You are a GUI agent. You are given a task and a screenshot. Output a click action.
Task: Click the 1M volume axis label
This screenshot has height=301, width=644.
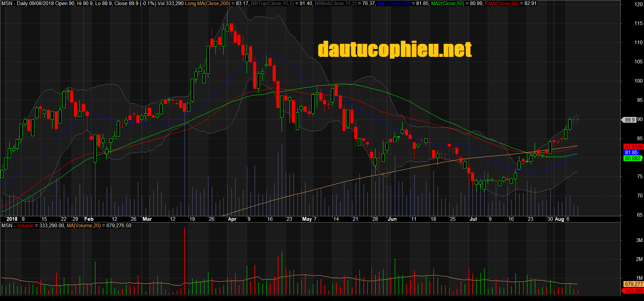(639, 278)
